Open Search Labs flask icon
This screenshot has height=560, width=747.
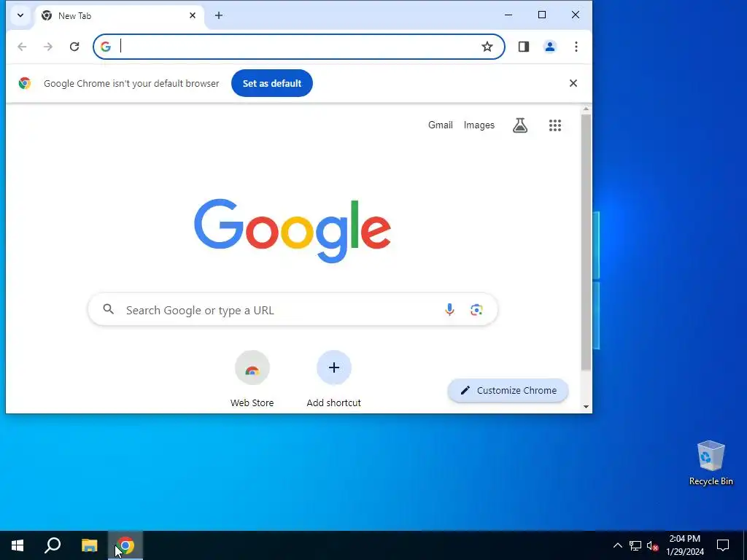pyautogui.click(x=519, y=125)
